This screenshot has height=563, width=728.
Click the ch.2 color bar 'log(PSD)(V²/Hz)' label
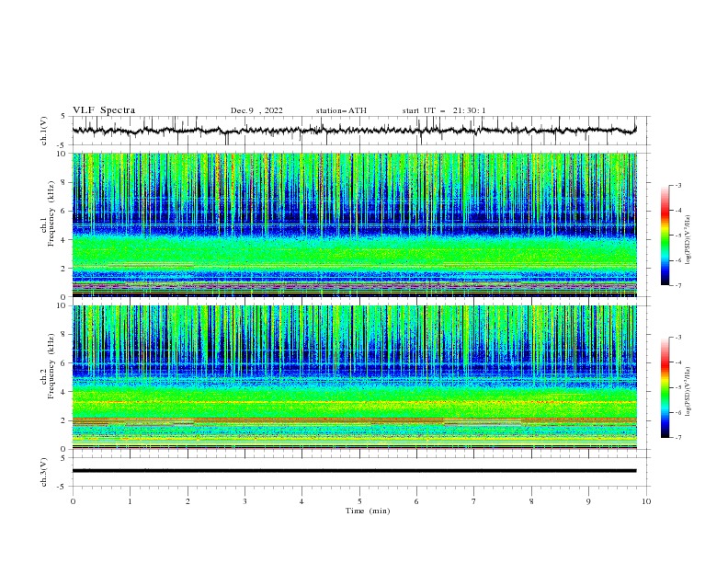click(688, 392)
